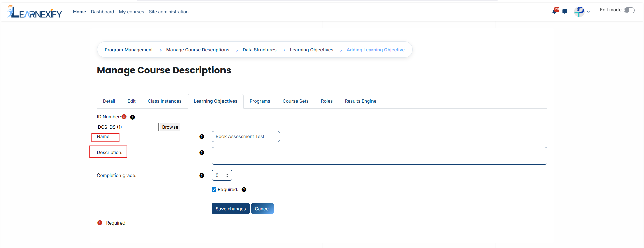Image resolution: width=644 pixels, height=248 pixels.
Task: Uncheck the Required checkbox
Action: tap(214, 190)
